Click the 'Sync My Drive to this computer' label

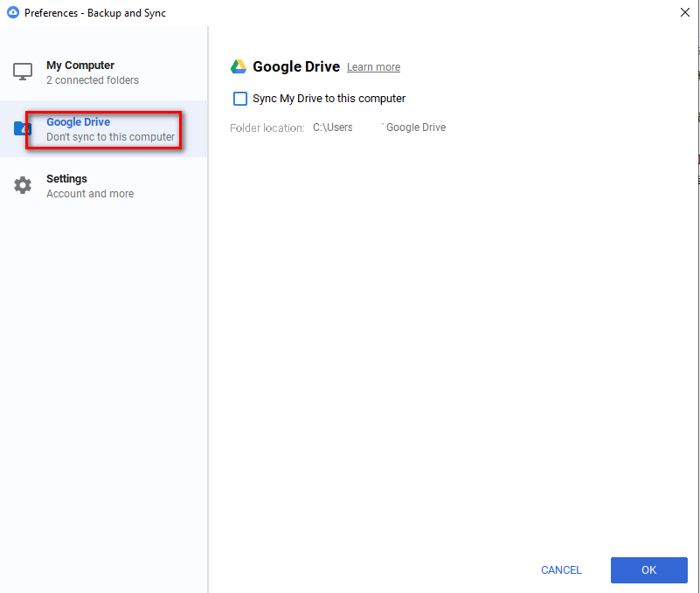[329, 99]
